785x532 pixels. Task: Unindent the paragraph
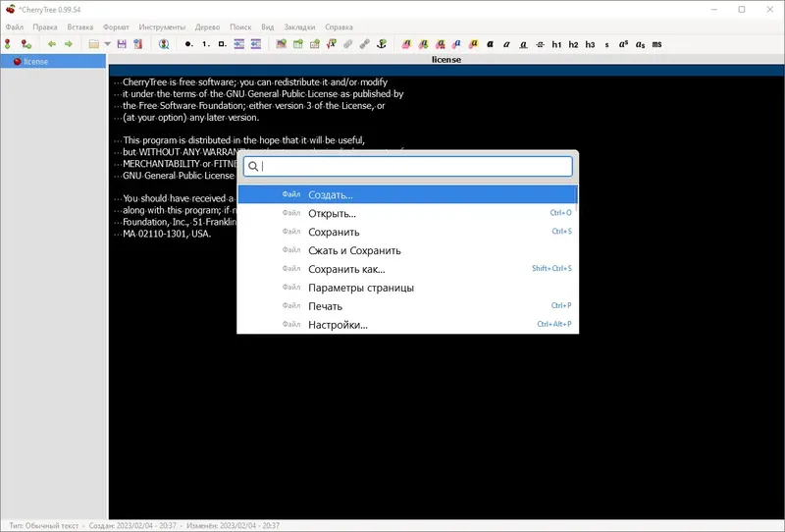click(x=256, y=44)
